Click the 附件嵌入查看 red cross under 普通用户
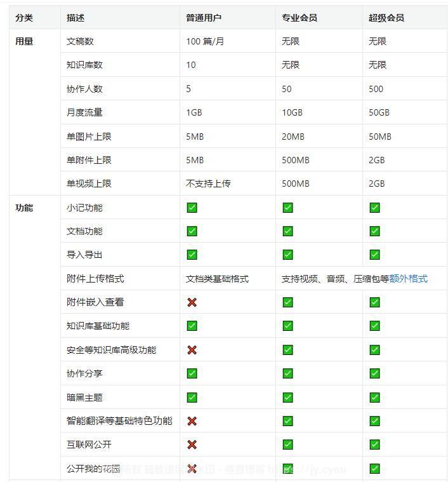The width and height of the screenshot is (448, 482). tap(192, 302)
